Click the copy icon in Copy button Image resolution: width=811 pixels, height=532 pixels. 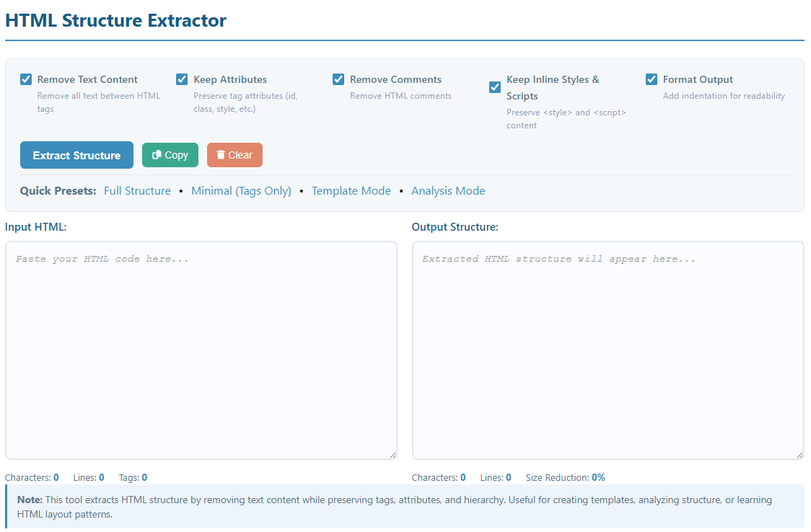(157, 155)
